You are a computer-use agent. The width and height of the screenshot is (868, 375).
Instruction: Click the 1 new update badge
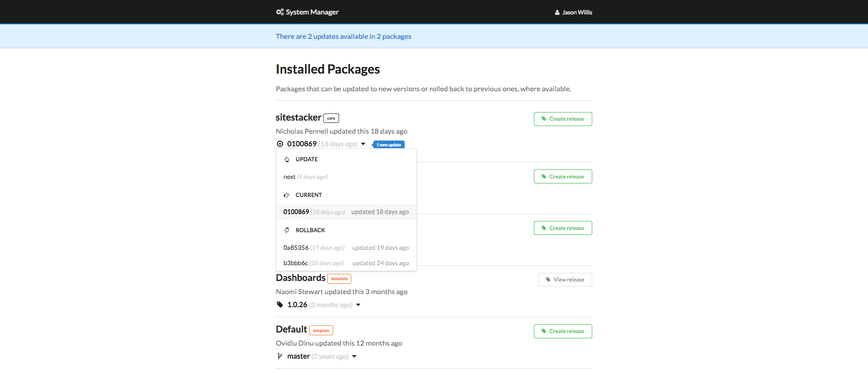click(388, 145)
